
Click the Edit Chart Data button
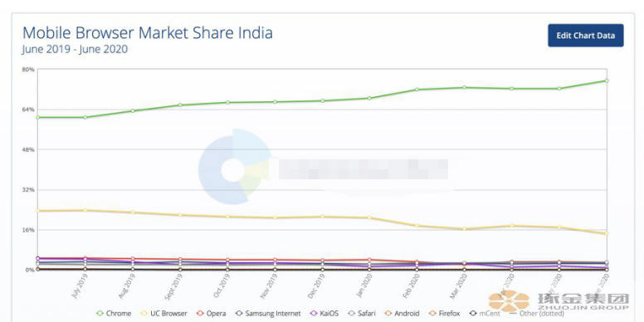(x=585, y=36)
